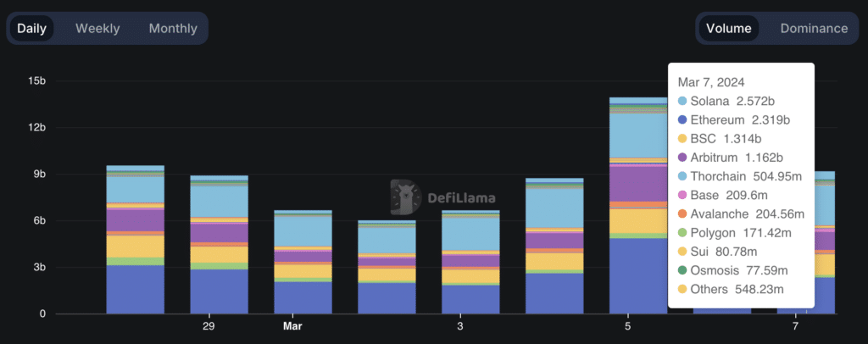
Task: Click the 'Sui 80.78m' tooltip row
Action: tap(717, 252)
